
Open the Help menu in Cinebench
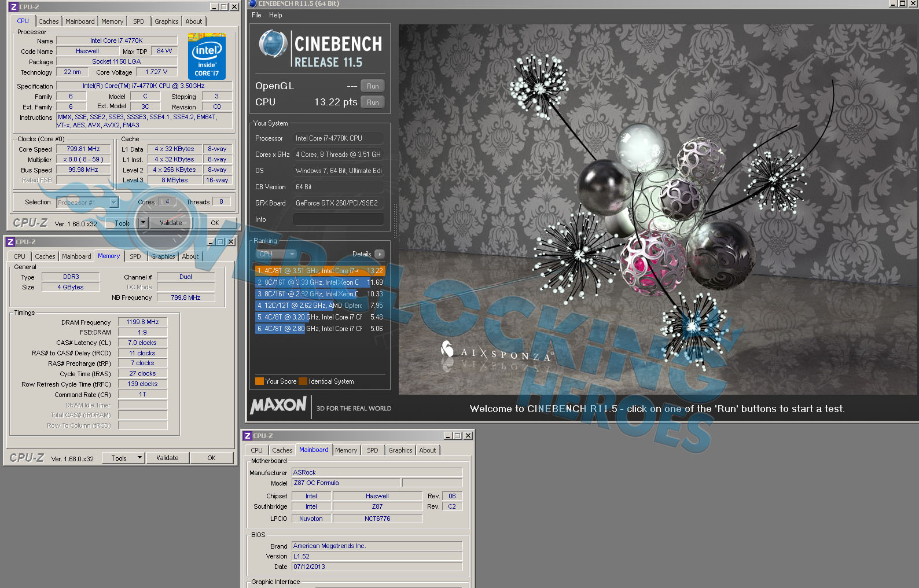click(275, 15)
